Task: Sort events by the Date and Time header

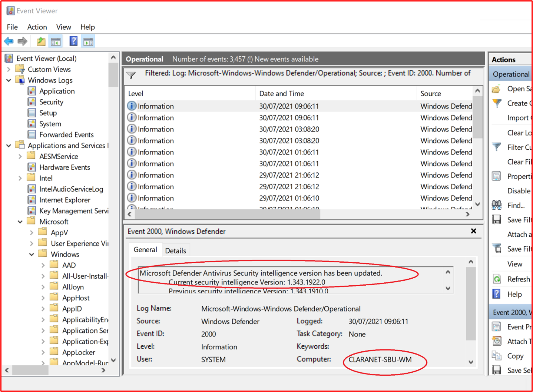Action: click(x=336, y=93)
